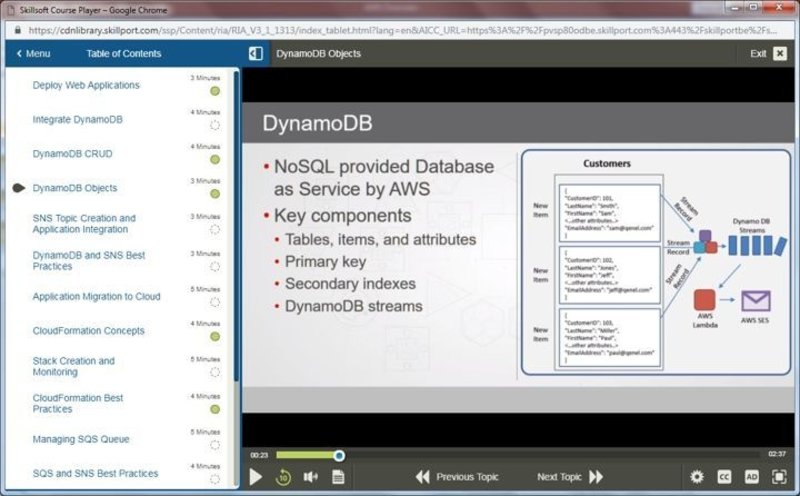This screenshot has height=496, width=800.
Task: Click the empty status circle for SNS Topic Creation
Action: point(215,230)
